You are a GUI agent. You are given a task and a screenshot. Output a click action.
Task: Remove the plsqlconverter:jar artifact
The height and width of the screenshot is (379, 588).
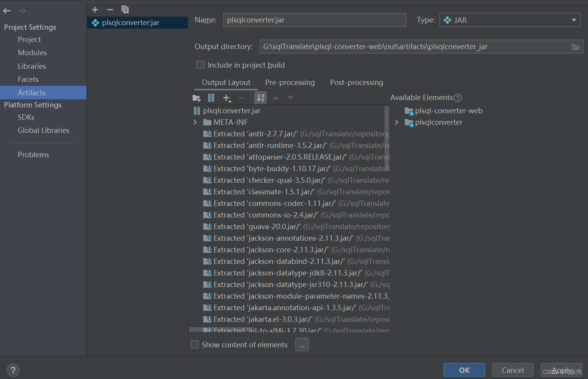110,9
